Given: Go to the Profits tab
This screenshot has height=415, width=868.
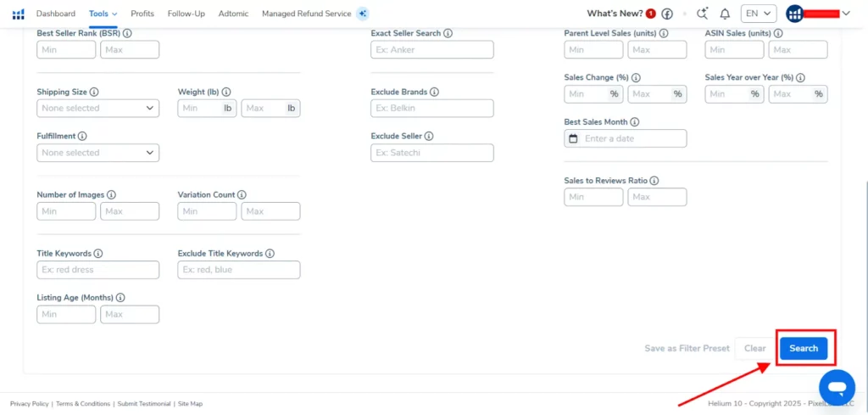Looking at the screenshot, I should pos(142,14).
